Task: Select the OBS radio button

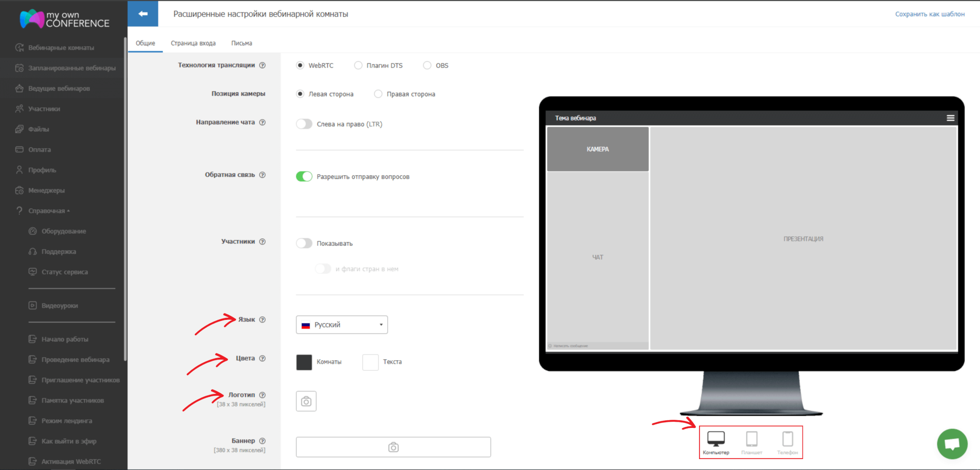Action: click(x=427, y=66)
